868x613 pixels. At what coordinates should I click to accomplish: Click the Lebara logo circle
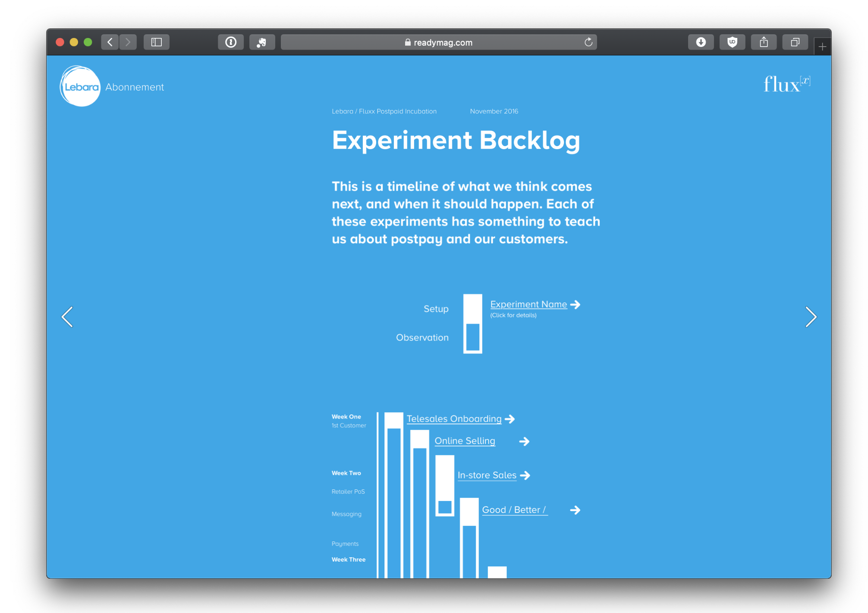pyautogui.click(x=80, y=87)
